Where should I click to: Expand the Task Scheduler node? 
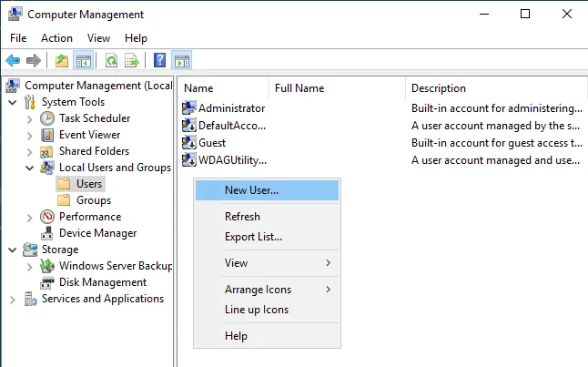[x=30, y=118]
